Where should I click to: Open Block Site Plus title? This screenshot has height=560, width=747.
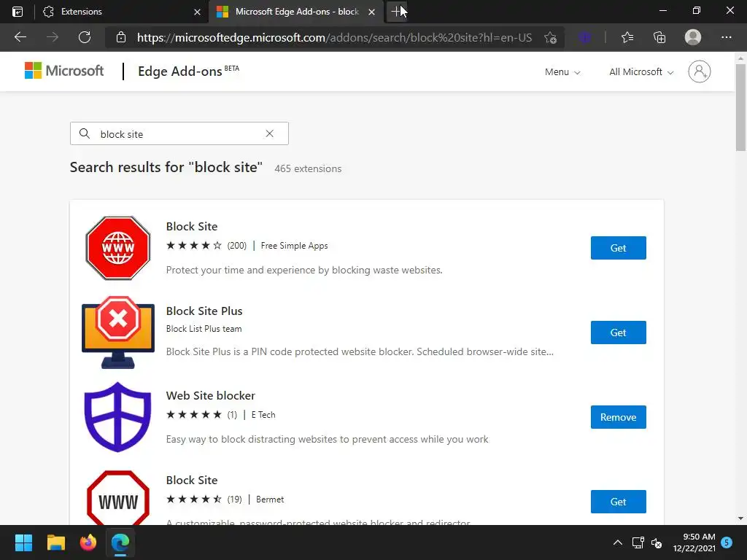pos(204,311)
